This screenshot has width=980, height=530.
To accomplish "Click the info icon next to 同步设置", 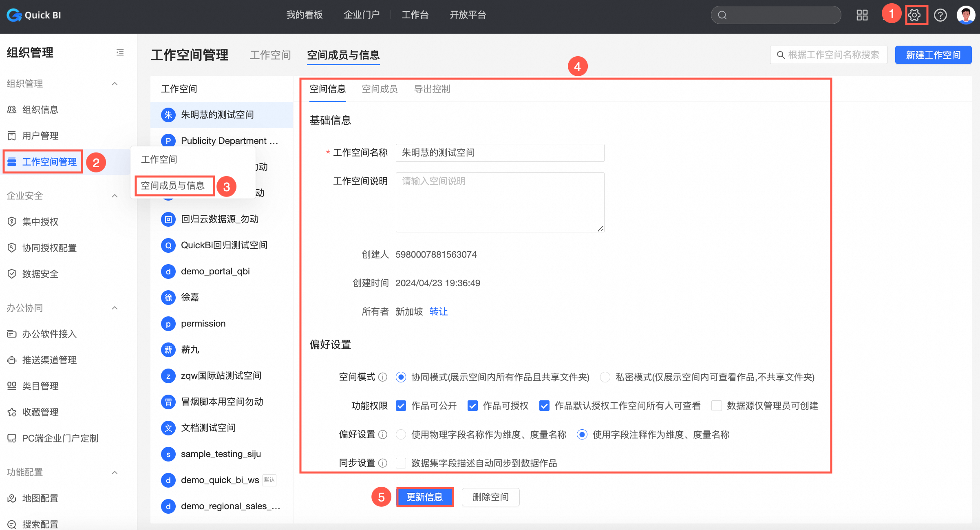I will coord(383,463).
